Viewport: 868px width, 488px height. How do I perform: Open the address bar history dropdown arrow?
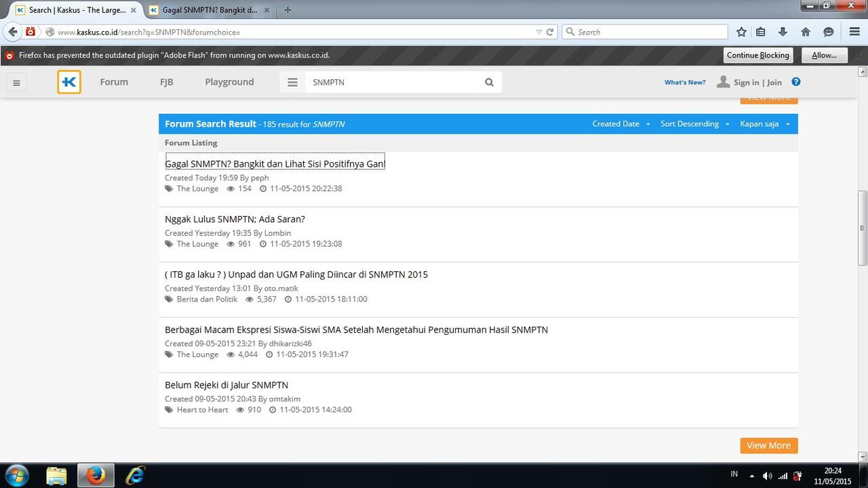click(538, 32)
